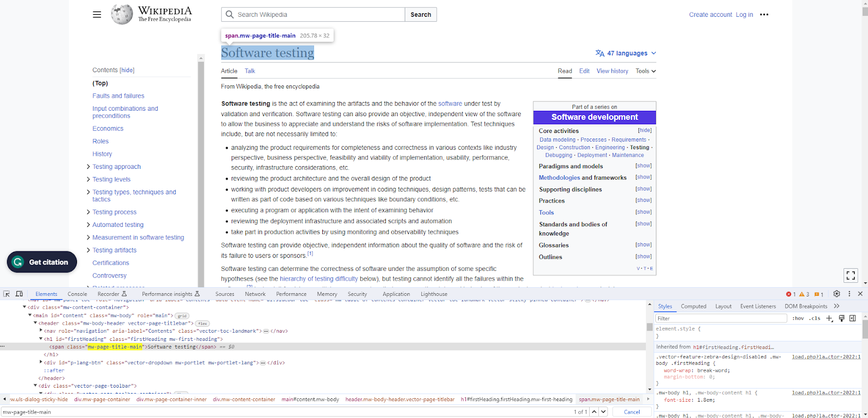The width and height of the screenshot is (868, 418).
Task: Open the hierarchy of testing difficulty link
Action: tap(319, 279)
